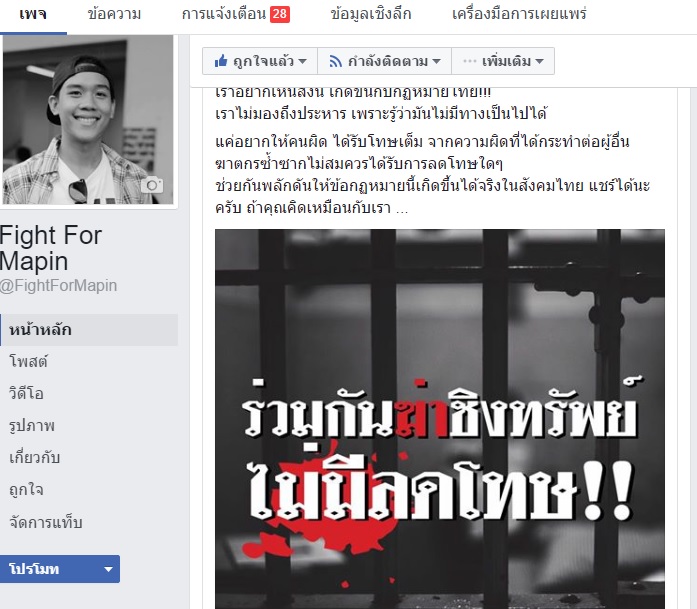
Task: Open วิดีโอ section in sidebar
Action: [26, 393]
